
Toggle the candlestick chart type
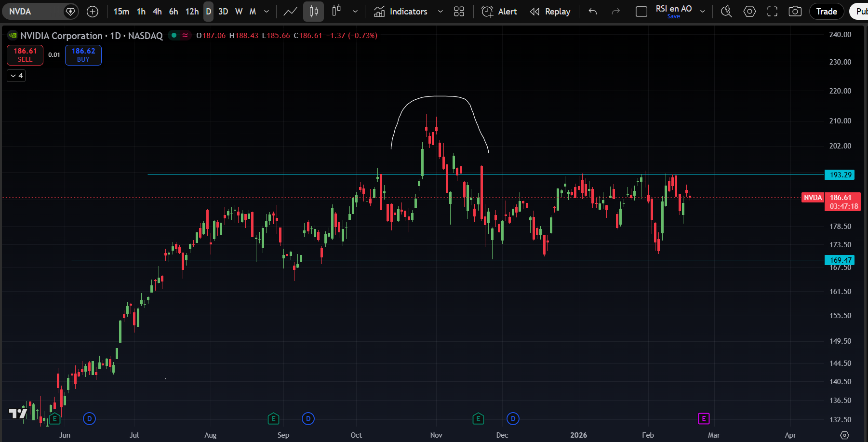tap(313, 12)
